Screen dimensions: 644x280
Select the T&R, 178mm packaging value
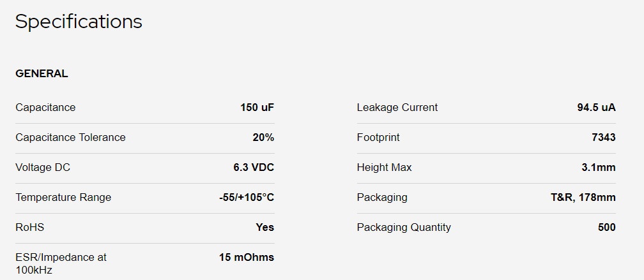pyautogui.click(x=583, y=197)
